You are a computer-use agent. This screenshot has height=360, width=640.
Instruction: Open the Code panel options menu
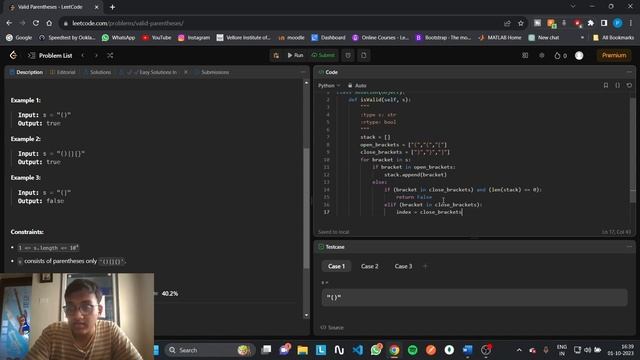tap(629, 72)
